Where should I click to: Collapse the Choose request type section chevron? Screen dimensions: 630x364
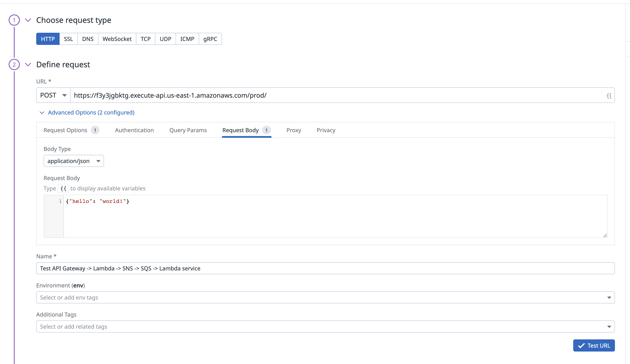pyautogui.click(x=28, y=20)
